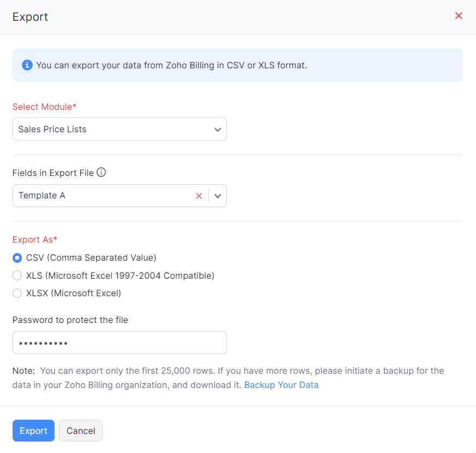Click the Export button
The width and height of the screenshot is (476, 453).
[x=33, y=431]
